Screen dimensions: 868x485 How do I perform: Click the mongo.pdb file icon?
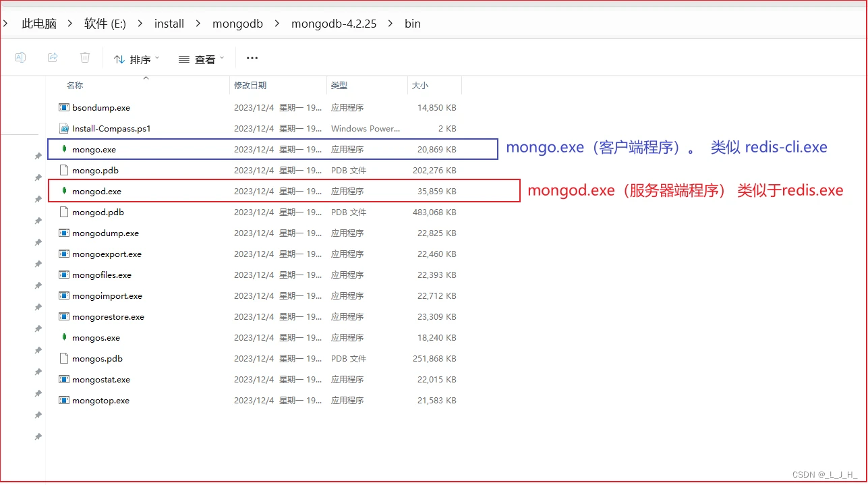click(64, 170)
